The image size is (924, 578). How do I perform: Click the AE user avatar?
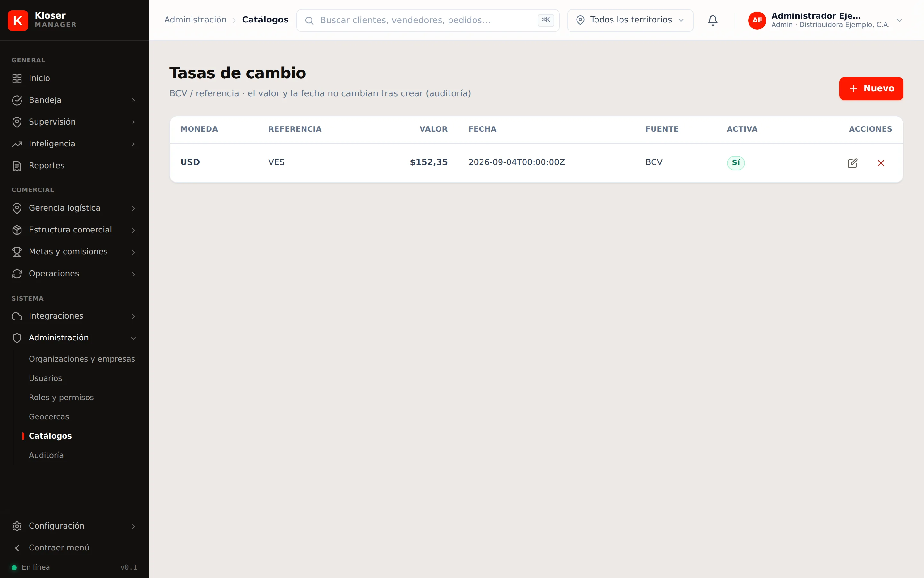(757, 20)
